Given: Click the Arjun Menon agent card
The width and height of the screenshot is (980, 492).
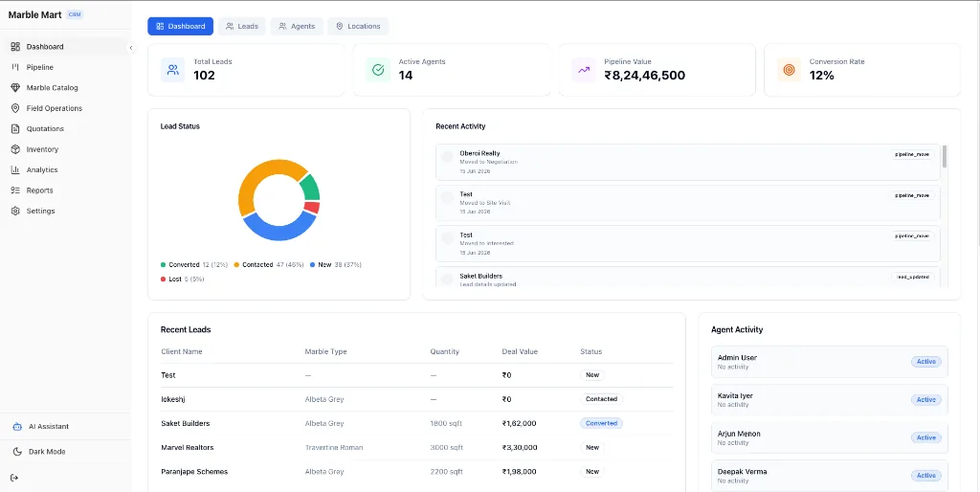Looking at the screenshot, I should pyautogui.click(x=830, y=437).
